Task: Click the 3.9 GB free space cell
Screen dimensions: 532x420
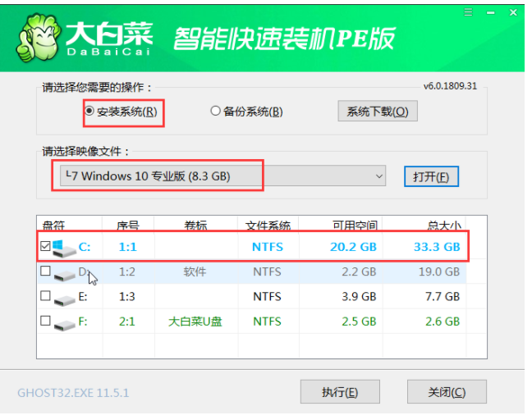Action: pyautogui.click(x=359, y=297)
